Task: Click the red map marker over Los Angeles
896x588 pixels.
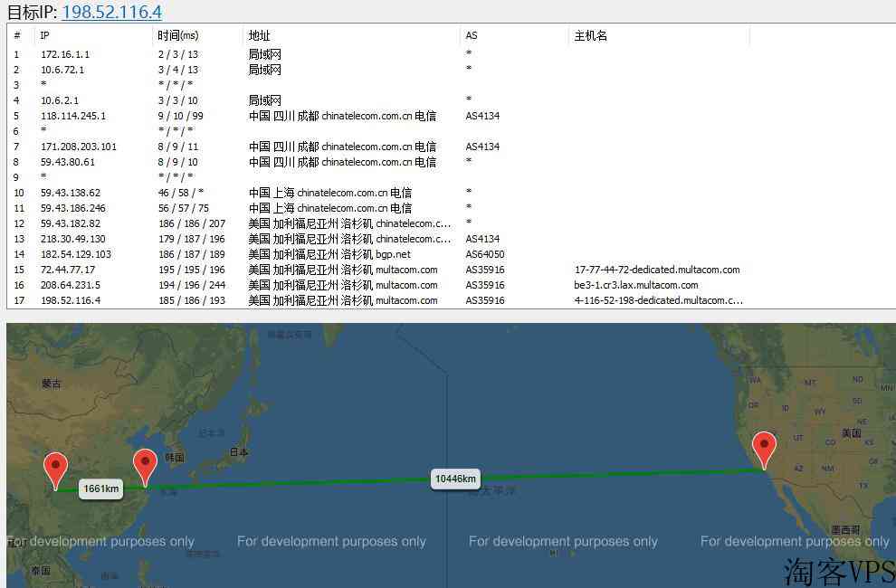Action: pos(764,450)
